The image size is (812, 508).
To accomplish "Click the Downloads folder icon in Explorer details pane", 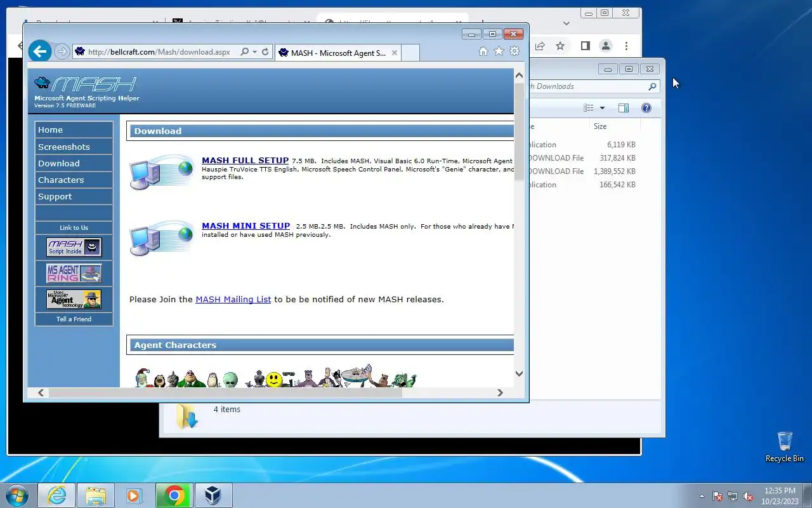I will tap(188, 417).
